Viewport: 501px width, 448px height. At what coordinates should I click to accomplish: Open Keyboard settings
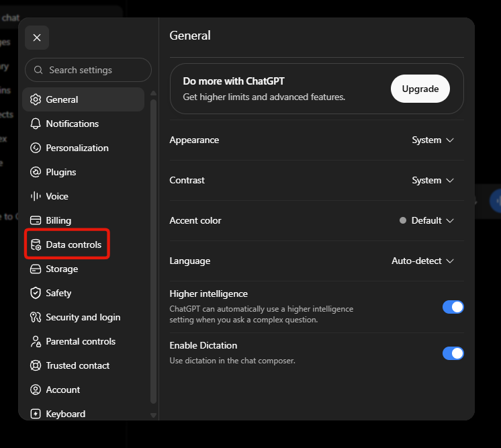pos(83,414)
